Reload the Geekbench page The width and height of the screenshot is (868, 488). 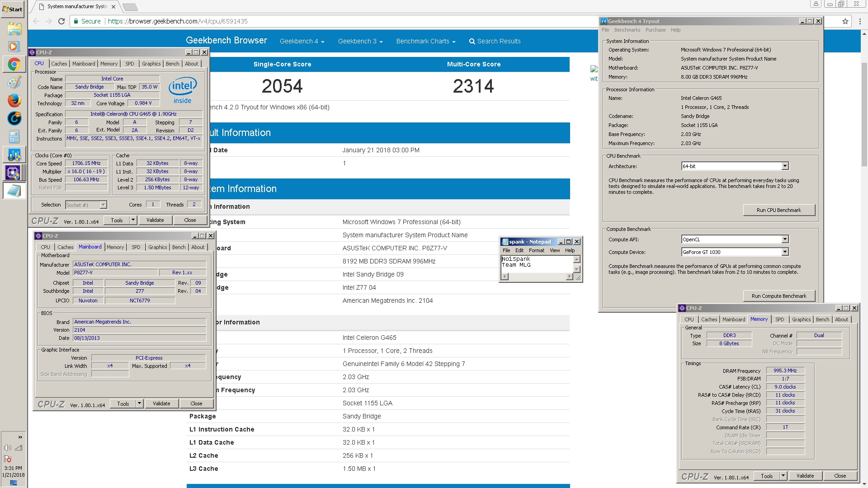pyautogui.click(x=61, y=21)
